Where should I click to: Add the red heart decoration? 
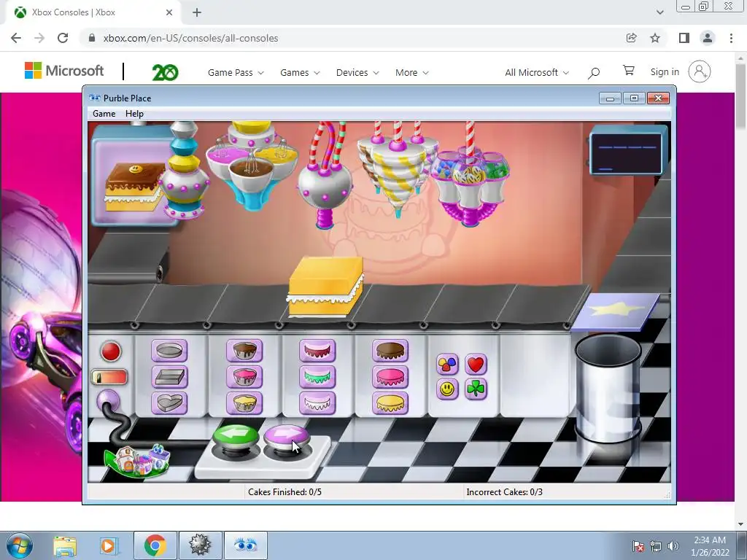[x=476, y=365]
